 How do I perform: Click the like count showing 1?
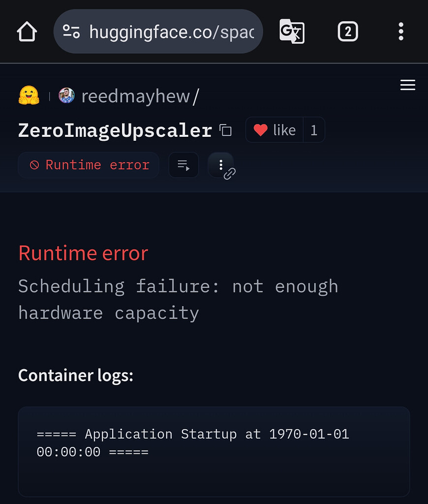[x=314, y=129]
